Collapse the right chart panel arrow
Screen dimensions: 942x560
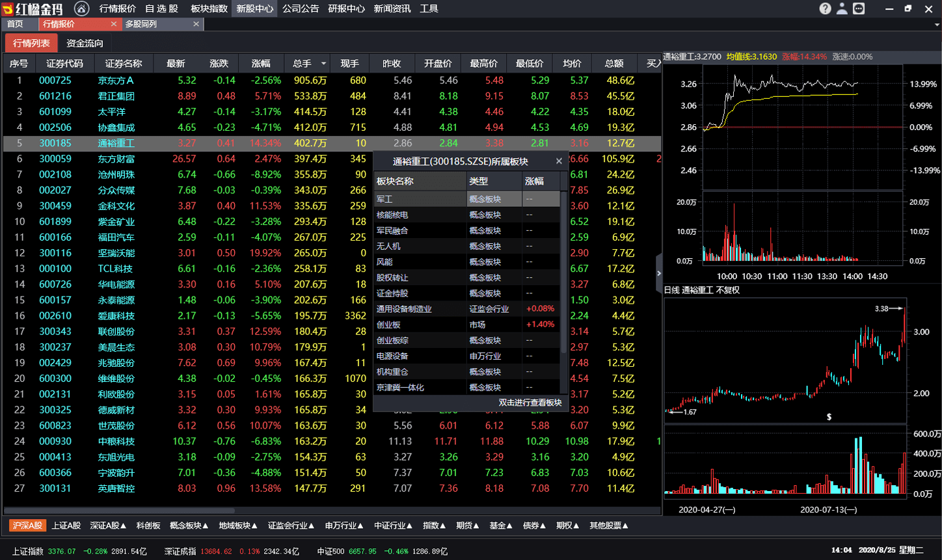[x=659, y=273]
